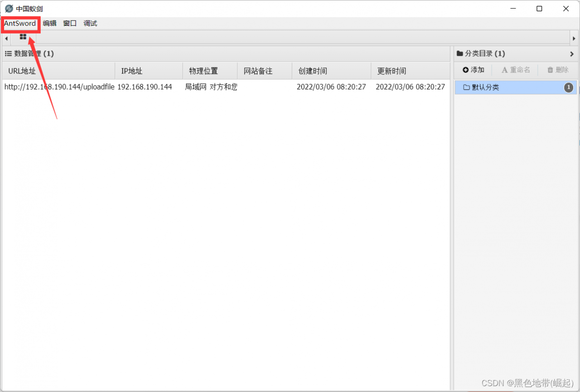Click the 局域网 对方和您 location cell
This screenshot has height=392, width=580.
point(211,87)
